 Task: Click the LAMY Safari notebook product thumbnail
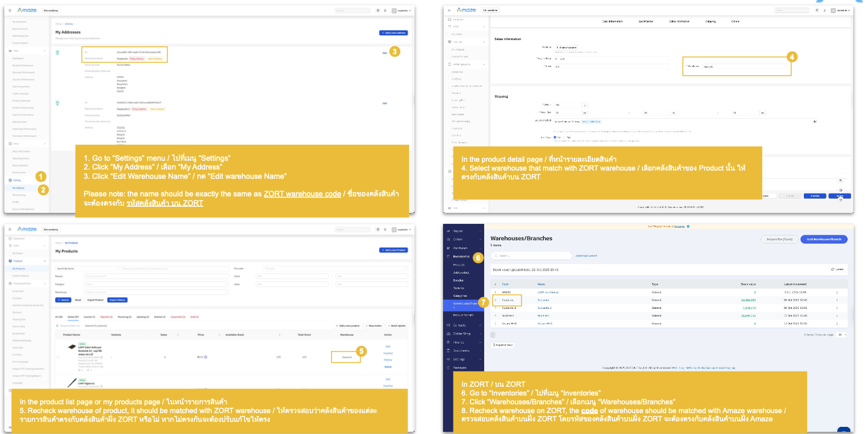[x=71, y=347]
